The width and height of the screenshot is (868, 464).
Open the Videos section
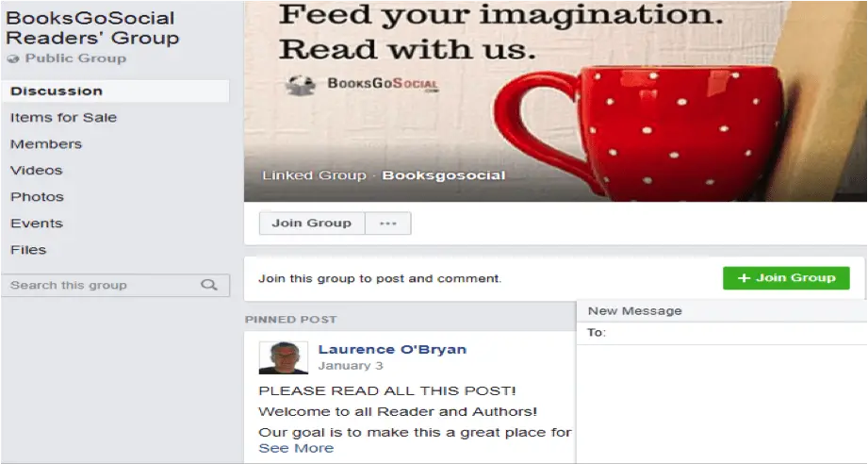coord(36,171)
